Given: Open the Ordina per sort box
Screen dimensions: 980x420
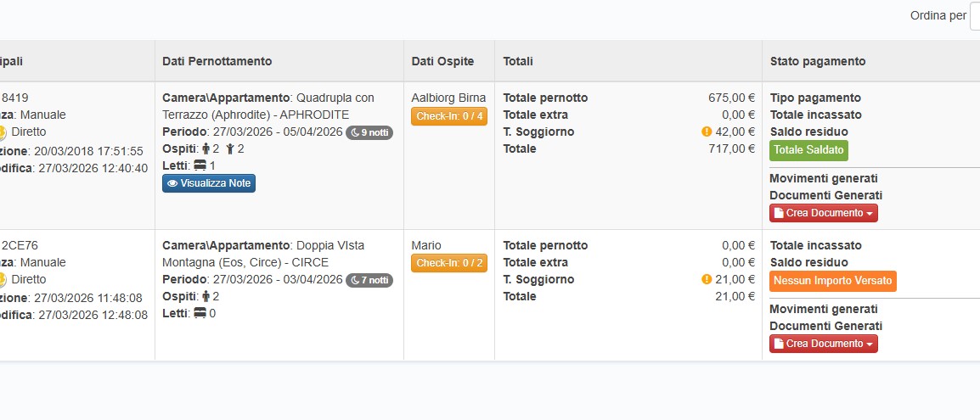Looking at the screenshot, I should click(975, 16).
